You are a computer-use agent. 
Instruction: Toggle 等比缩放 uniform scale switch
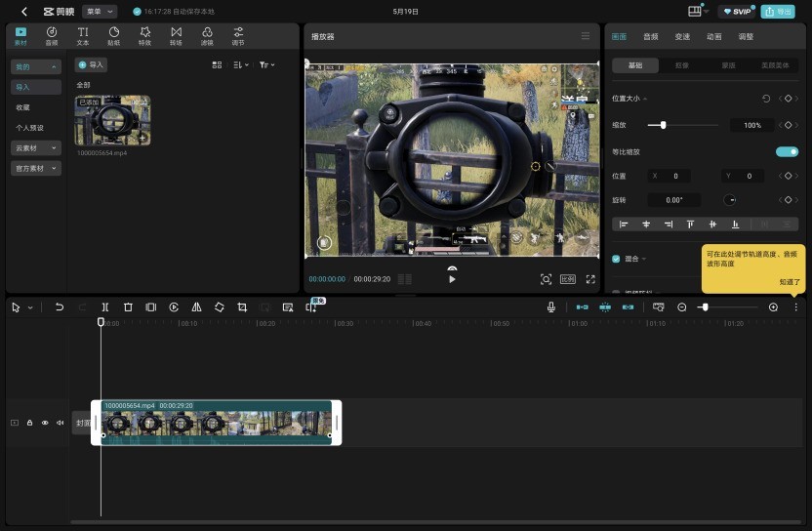pos(787,152)
